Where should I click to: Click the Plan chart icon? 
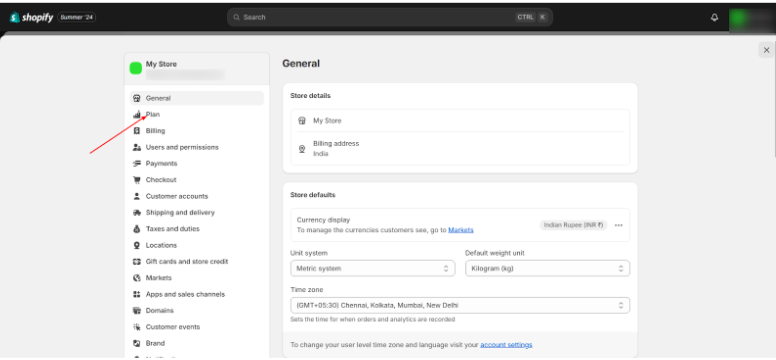tap(137, 114)
